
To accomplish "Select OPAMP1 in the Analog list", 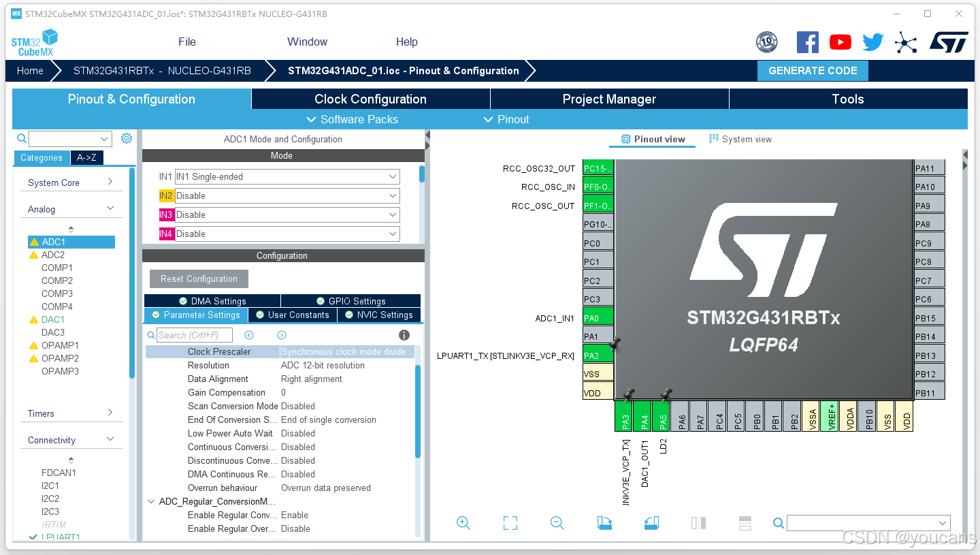I will (60, 345).
